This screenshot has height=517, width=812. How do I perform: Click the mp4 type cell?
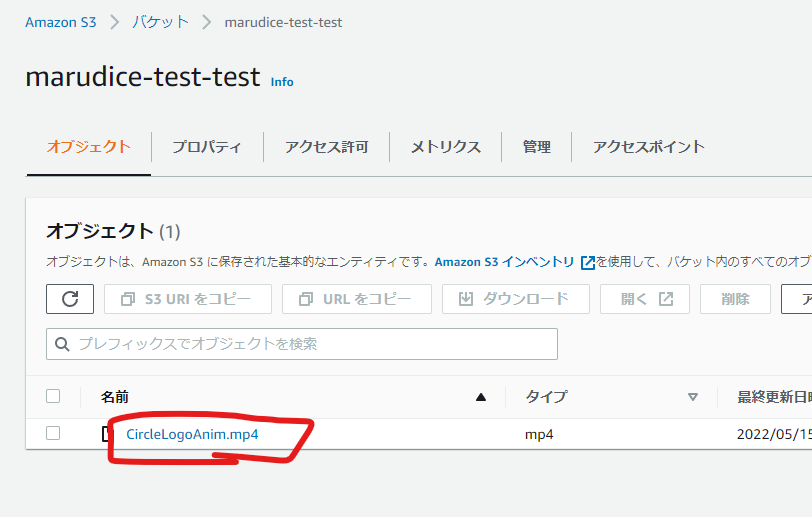click(x=539, y=434)
